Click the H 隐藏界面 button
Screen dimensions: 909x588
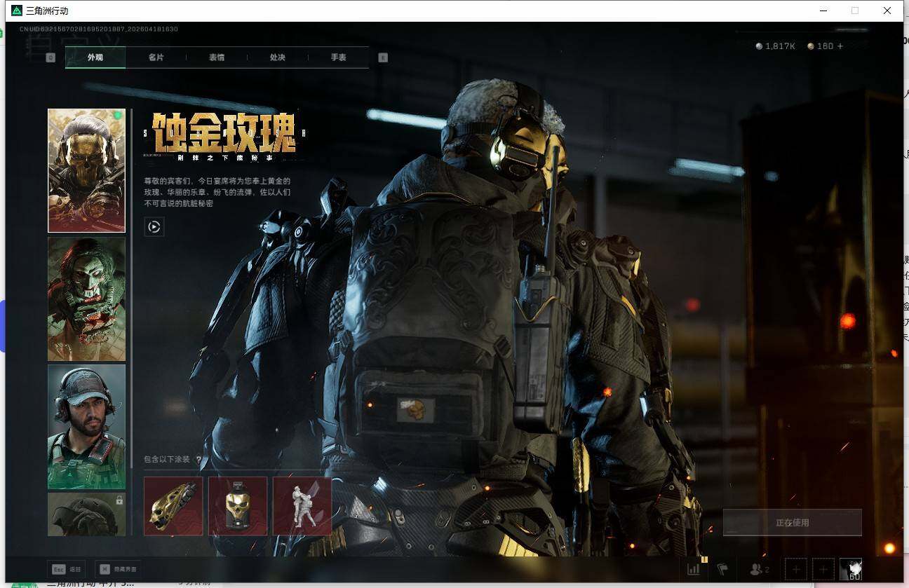coord(118,569)
